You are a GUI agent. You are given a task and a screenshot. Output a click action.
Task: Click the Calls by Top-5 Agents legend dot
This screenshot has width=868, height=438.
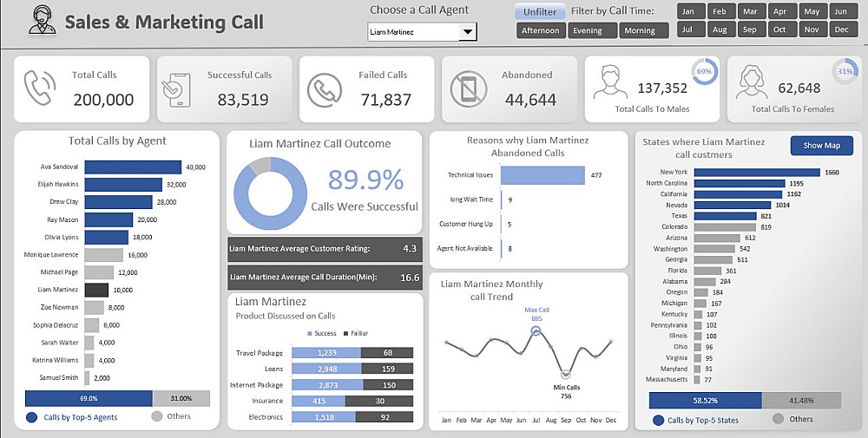[31, 417]
